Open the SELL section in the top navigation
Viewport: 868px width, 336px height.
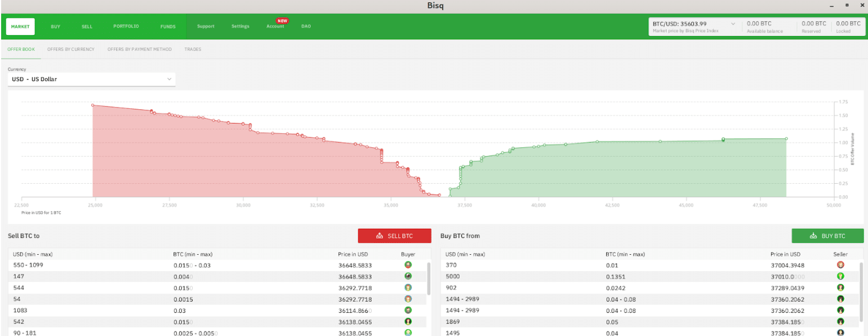pyautogui.click(x=87, y=26)
